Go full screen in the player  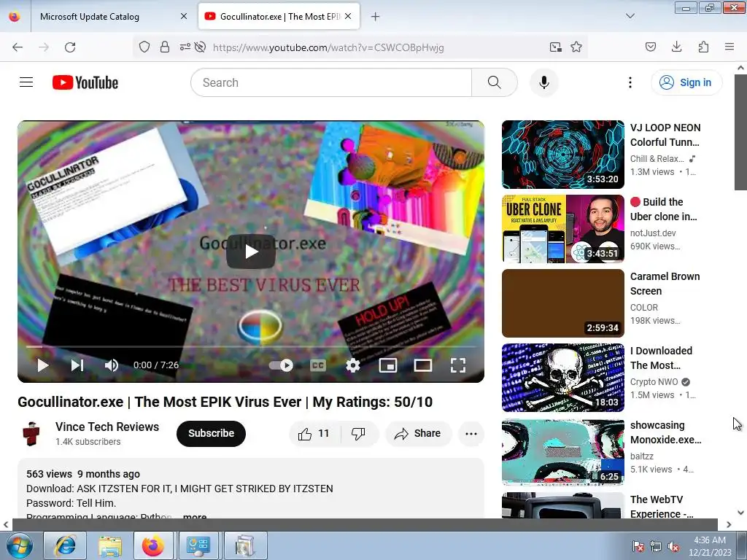(458, 365)
